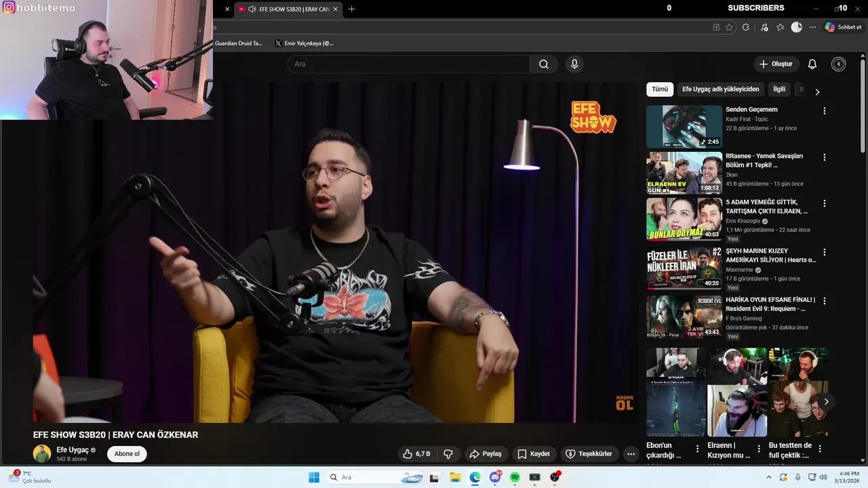
Task: Open the browser favorites list icon
Action: point(780,27)
